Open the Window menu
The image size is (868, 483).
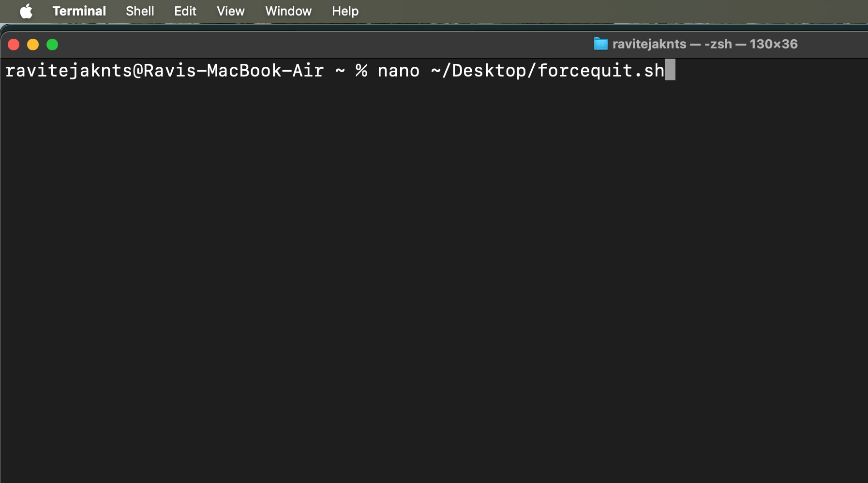click(x=287, y=11)
